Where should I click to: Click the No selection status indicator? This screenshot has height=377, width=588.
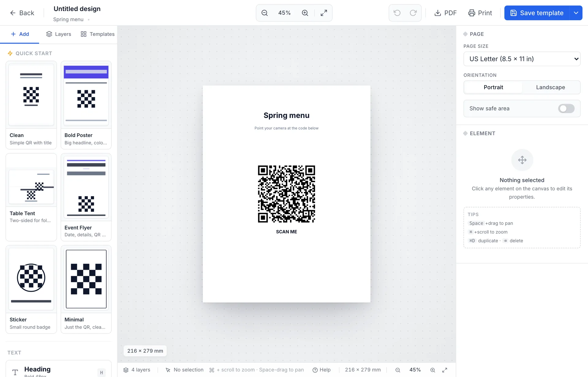point(184,370)
